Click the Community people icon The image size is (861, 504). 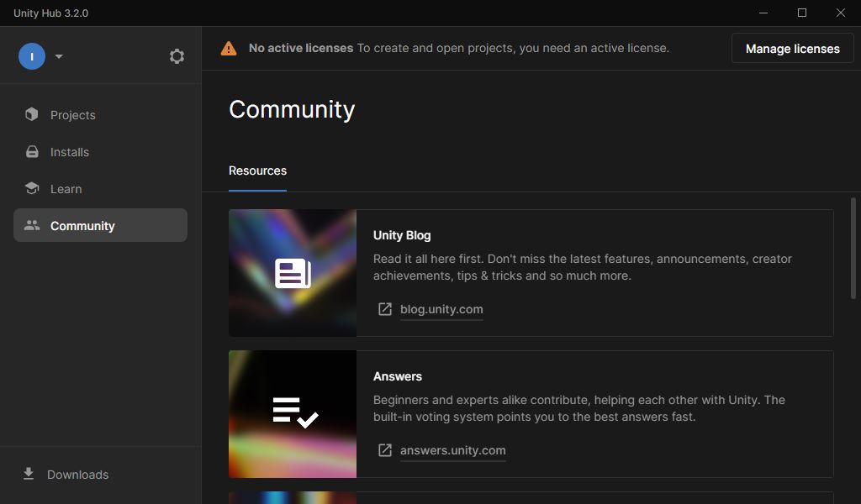click(x=32, y=225)
